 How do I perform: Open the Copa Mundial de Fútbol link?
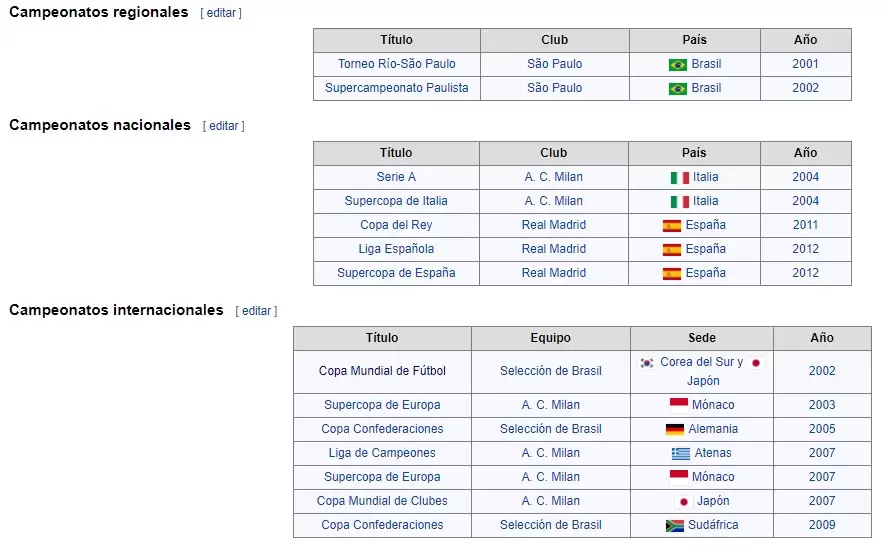click(x=382, y=371)
